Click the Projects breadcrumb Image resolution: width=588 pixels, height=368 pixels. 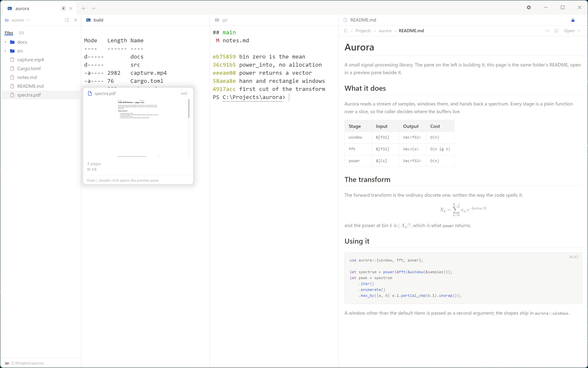tap(363, 31)
